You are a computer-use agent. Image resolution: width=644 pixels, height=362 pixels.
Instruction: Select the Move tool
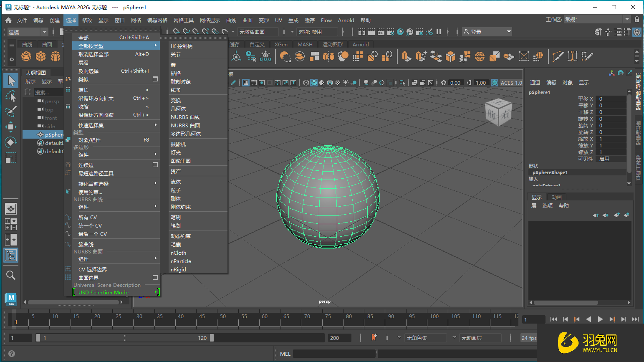pos(10,126)
